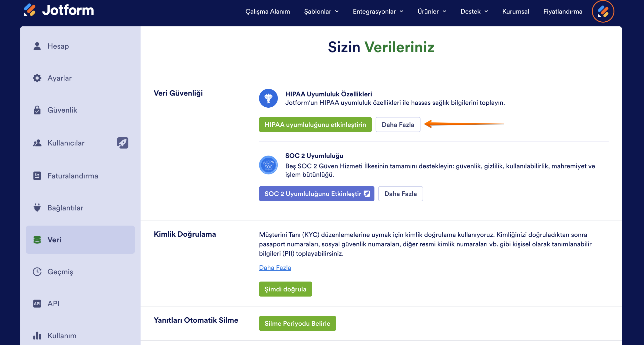Viewport: 644px width, 345px height.
Task: Open the user avatar profile icon
Action: (x=603, y=11)
